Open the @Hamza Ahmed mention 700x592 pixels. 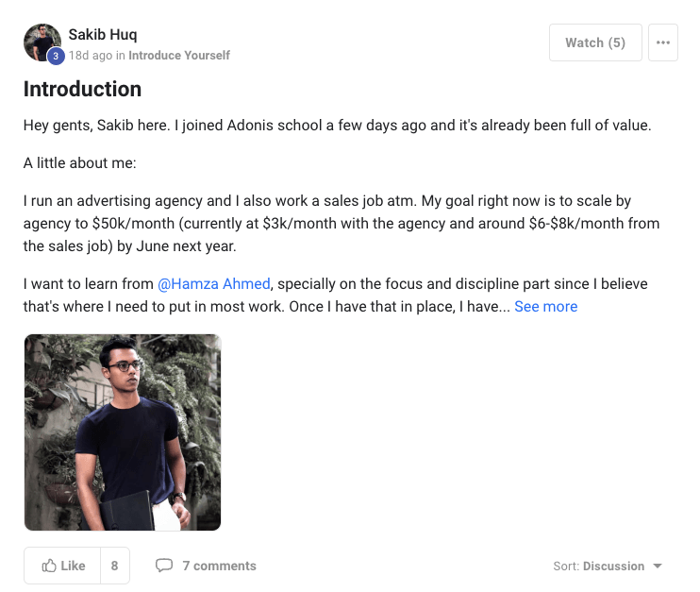coord(213,283)
